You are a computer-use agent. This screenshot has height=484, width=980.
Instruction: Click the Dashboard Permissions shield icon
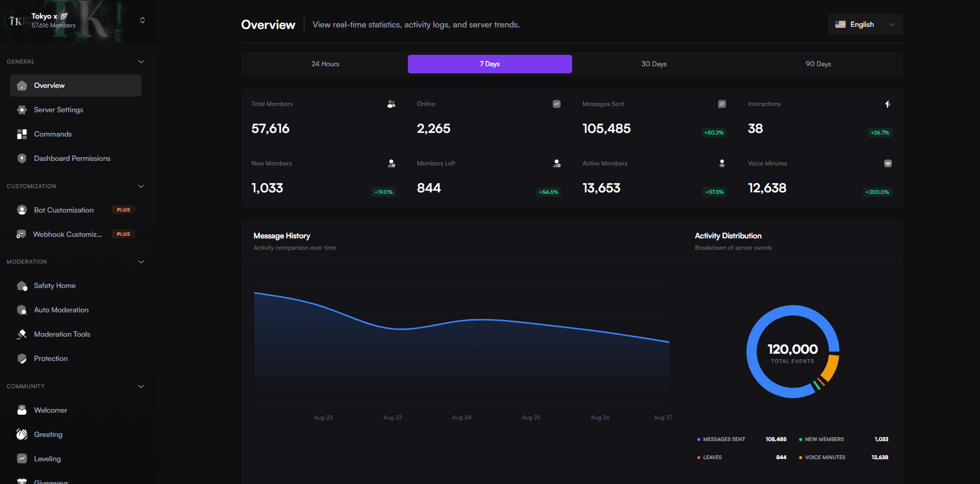(x=22, y=159)
